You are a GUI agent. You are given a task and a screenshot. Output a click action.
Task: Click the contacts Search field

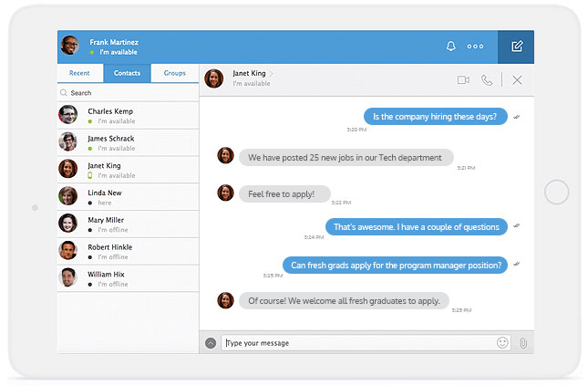[x=129, y=93]
